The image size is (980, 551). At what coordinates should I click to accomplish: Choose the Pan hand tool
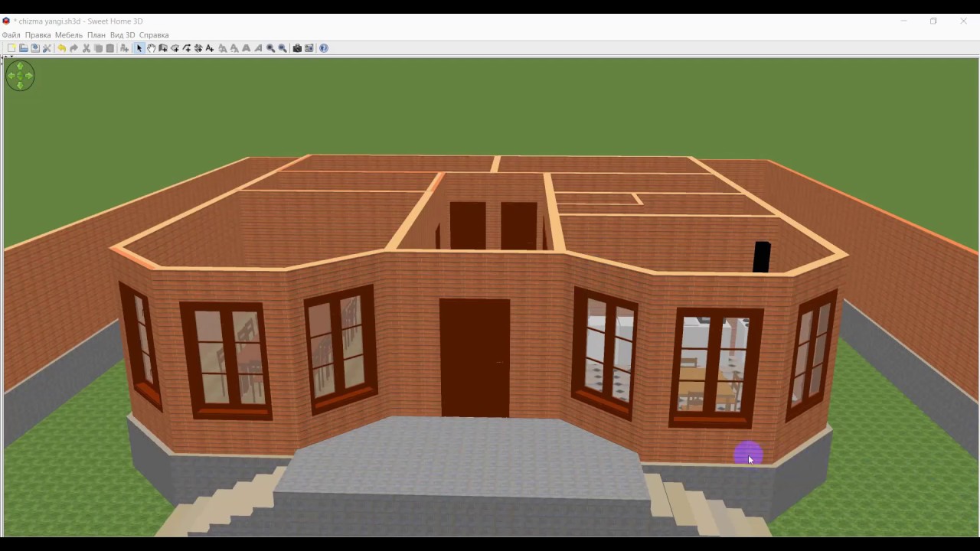tap(152, 48)
